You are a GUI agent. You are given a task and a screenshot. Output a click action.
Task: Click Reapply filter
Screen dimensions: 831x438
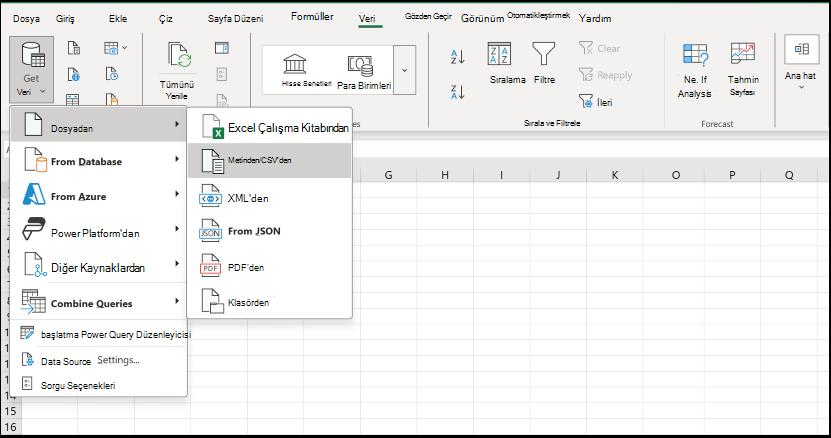(x=605, y=75)
